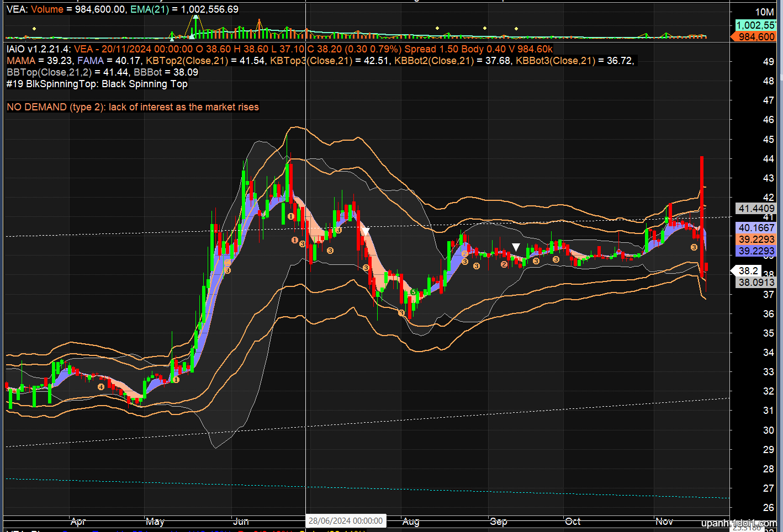Click the Aug label on the time axis
This screenshot has height=532, width=783.
coord(411,522)
